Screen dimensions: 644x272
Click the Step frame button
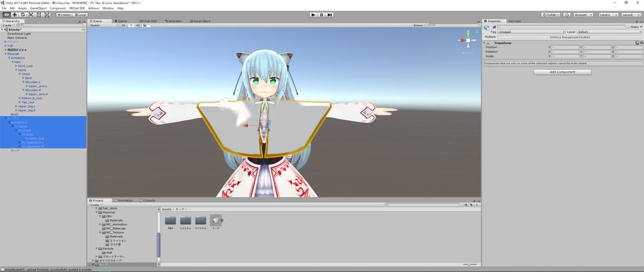[x=330, y=14]
